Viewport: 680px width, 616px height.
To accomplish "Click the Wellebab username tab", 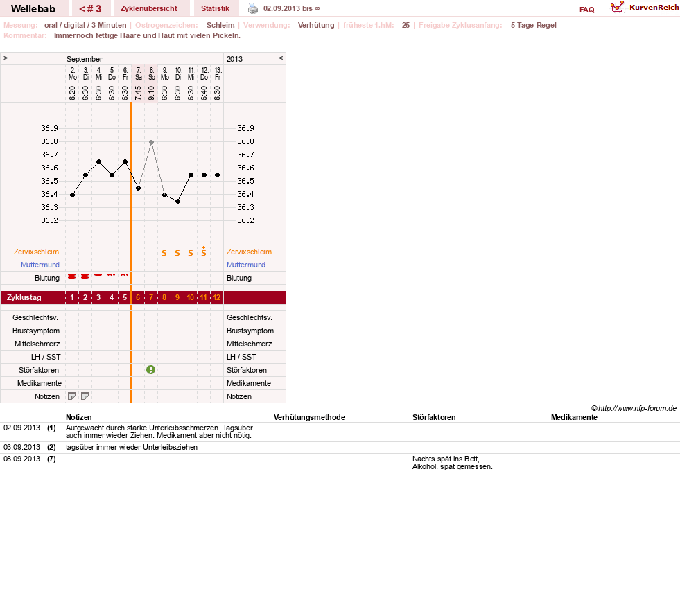I will click(33, 9).
